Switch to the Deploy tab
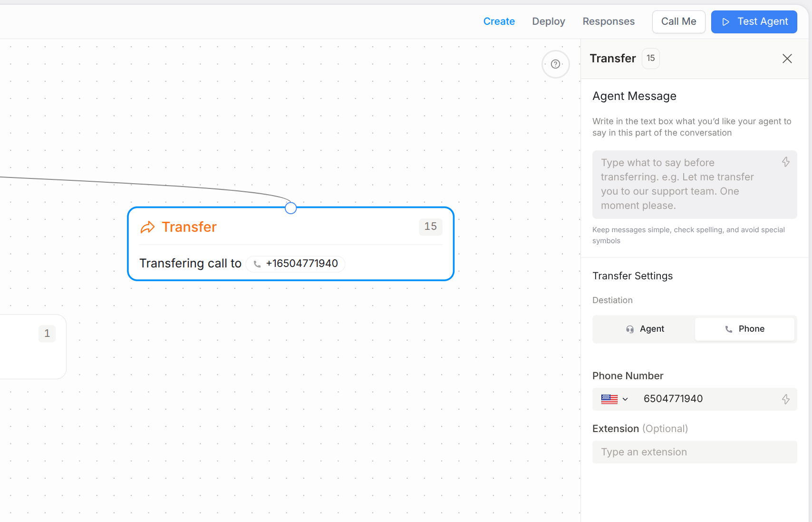The image size is (812, 522). click(548, 21)
